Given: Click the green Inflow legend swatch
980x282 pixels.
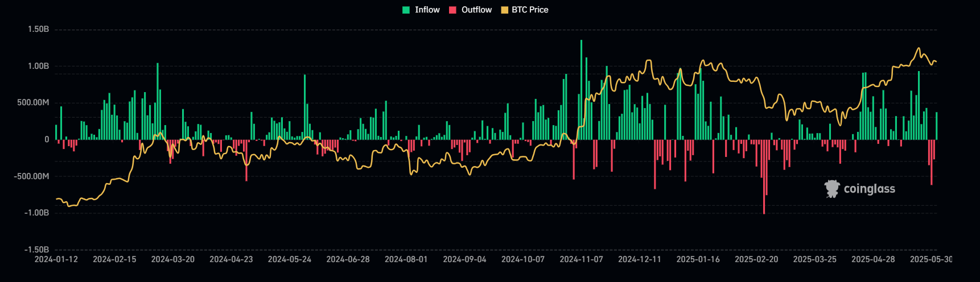Looking at the screenshot, I should pyautogui.click(x=406, y=10).
